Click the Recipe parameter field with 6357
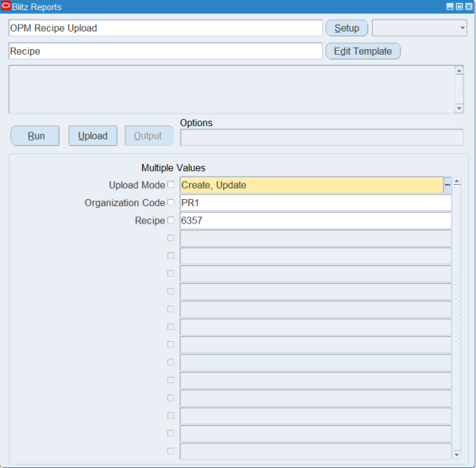The image size is (476, 468). (x=316, y=221)
